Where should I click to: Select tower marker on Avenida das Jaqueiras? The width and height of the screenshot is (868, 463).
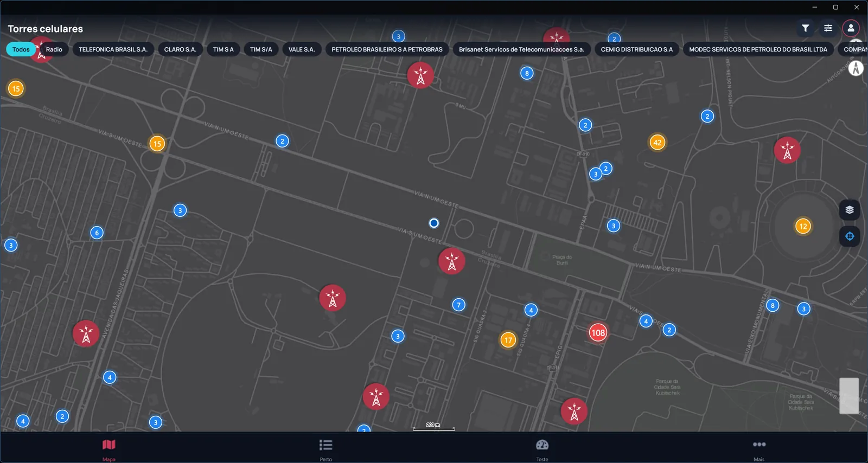click(x=86, y=333)
